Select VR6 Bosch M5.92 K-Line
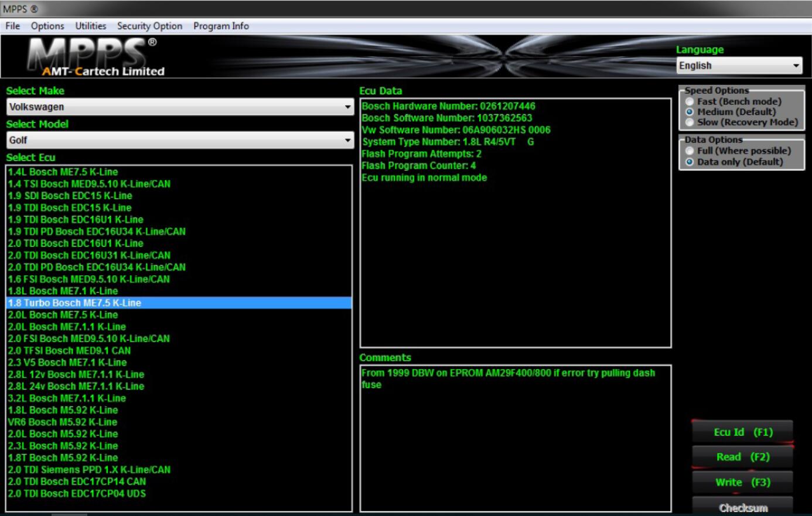 click(x=179, y=422)
